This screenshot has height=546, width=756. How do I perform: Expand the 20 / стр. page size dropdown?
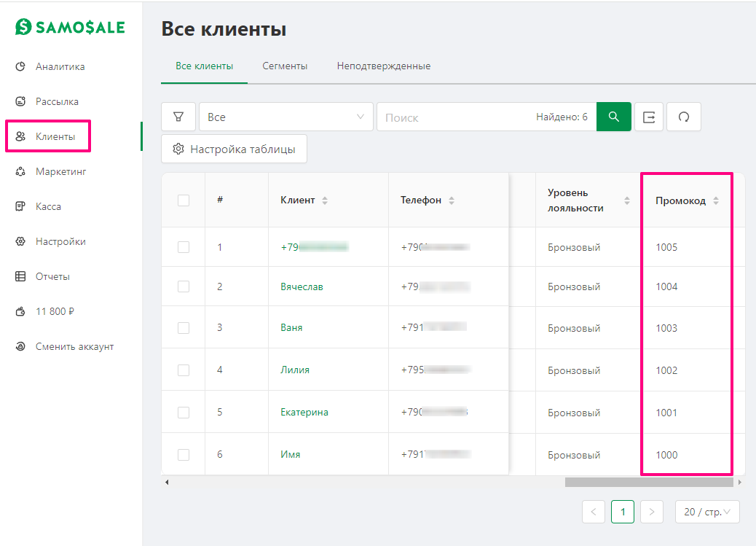707,512
